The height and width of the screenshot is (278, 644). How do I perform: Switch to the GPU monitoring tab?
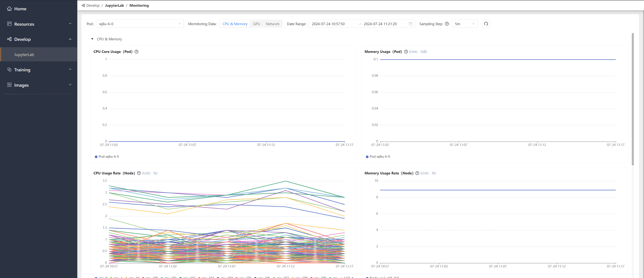click(x=256, y=24)
